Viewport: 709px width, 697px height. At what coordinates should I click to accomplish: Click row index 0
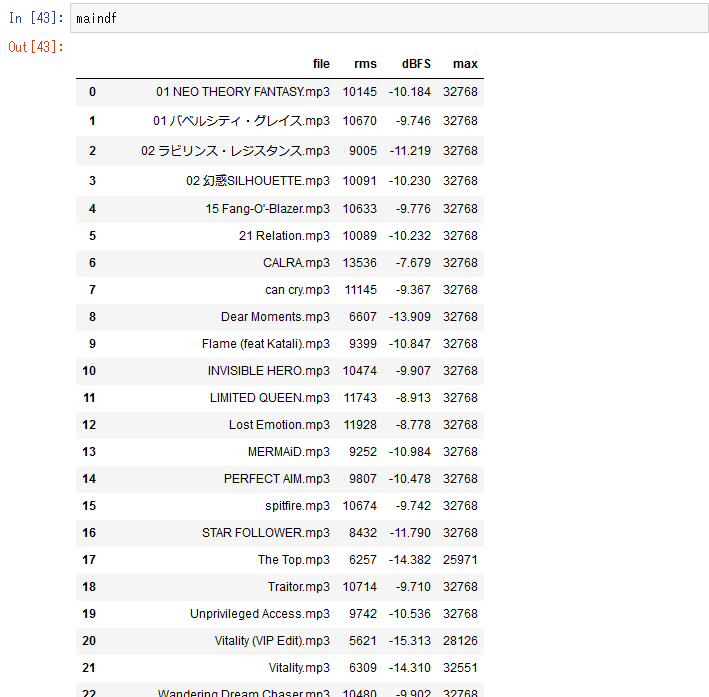coord(92,92)
